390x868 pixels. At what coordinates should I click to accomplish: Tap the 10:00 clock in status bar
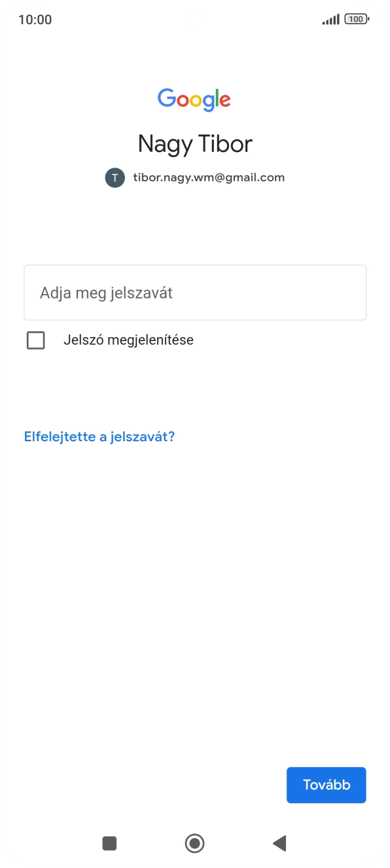(34, 19)
